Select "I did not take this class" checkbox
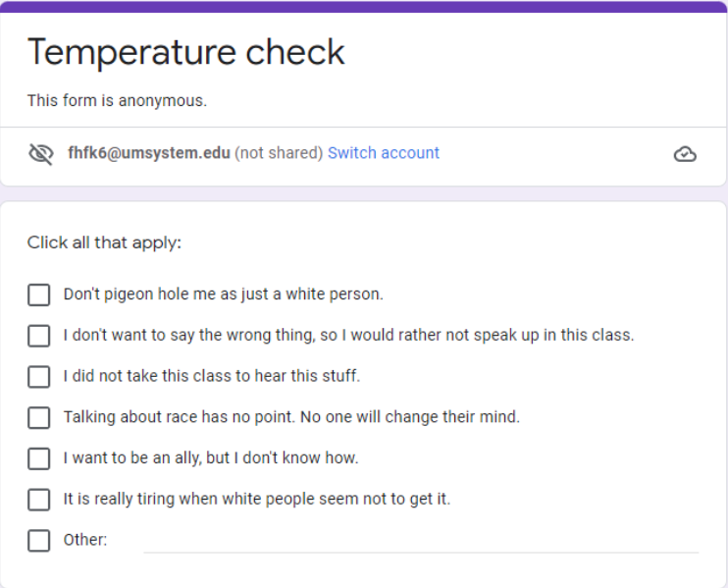The image size is (728, 588). coord(39,377)
